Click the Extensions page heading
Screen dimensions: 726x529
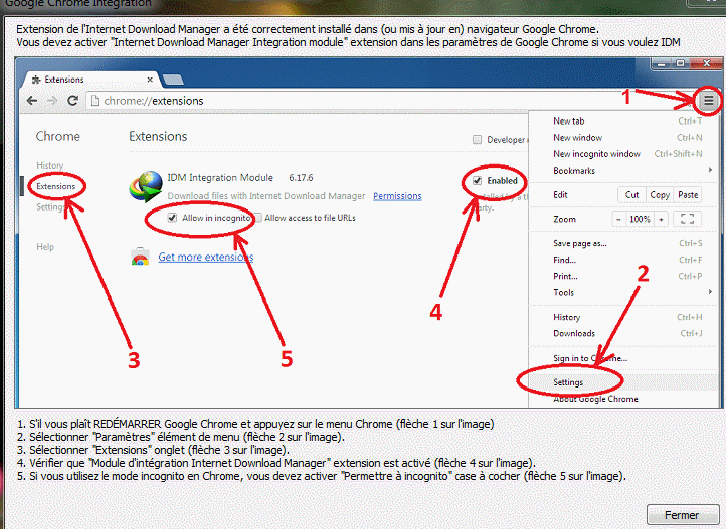[x=158, y=137]
